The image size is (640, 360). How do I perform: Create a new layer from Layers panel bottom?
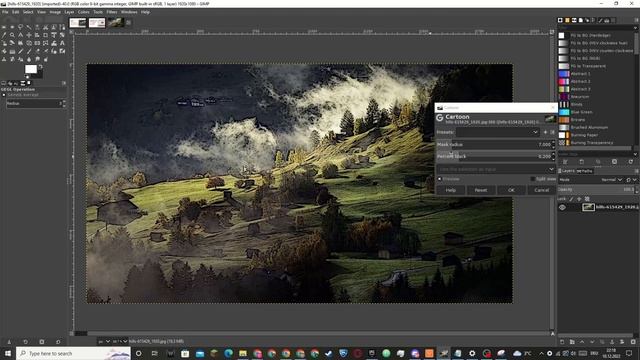click(562, 342)
